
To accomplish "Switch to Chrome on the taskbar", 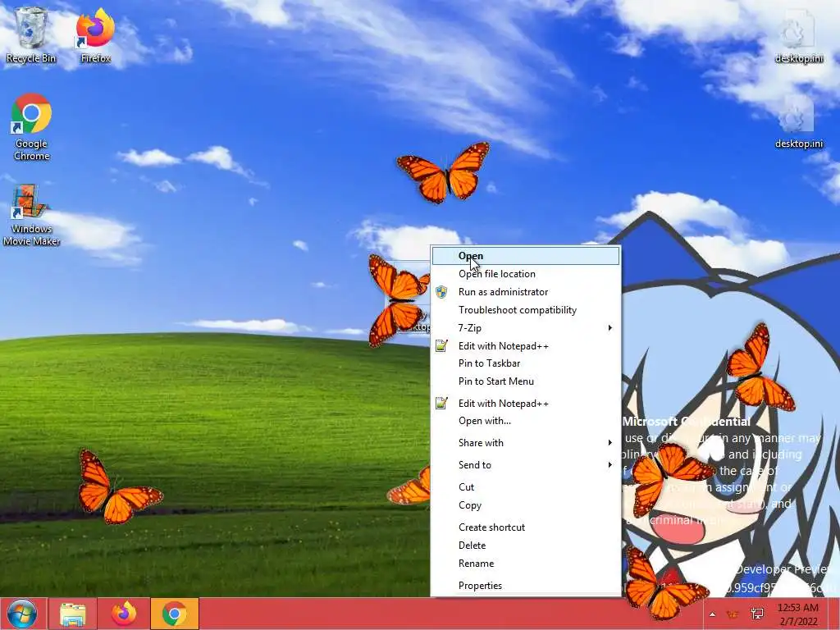I will tap(175, 614).
